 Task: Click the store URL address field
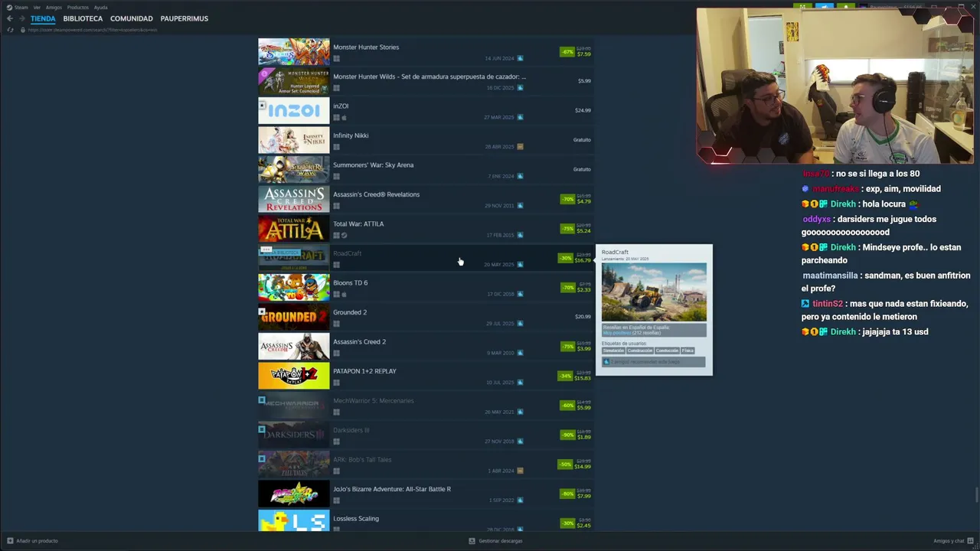click(92, 30)
